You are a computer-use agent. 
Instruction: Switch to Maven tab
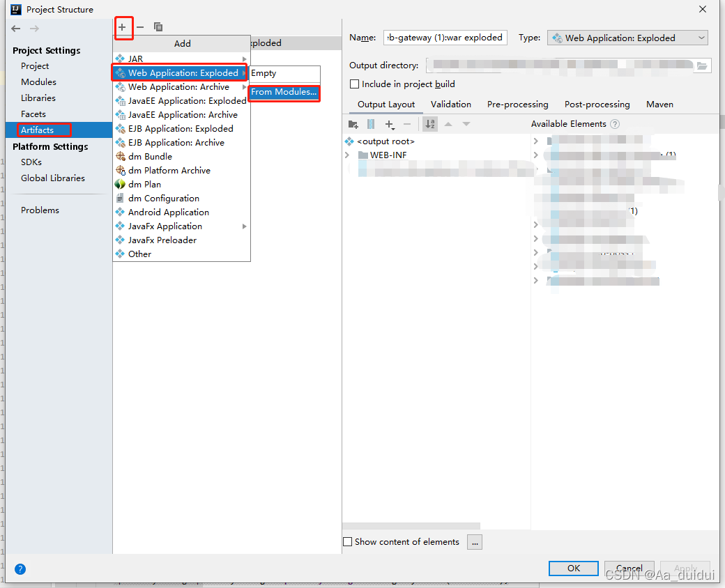click(x=659, y=105)
